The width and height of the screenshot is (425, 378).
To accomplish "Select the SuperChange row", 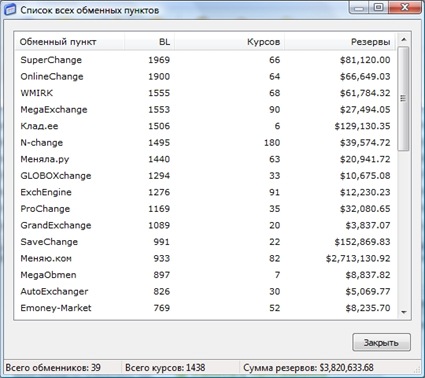I will coord(205,60).
